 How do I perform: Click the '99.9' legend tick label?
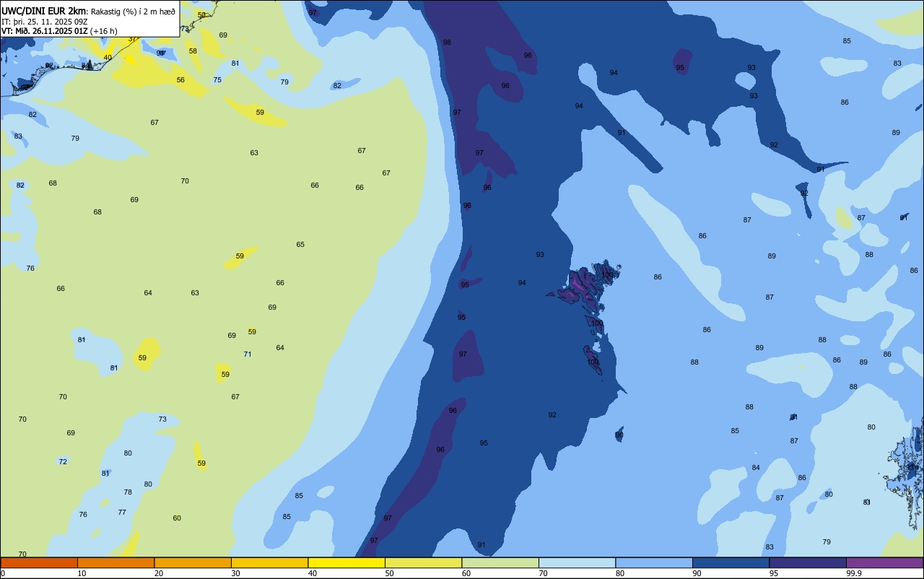point(854,573)
